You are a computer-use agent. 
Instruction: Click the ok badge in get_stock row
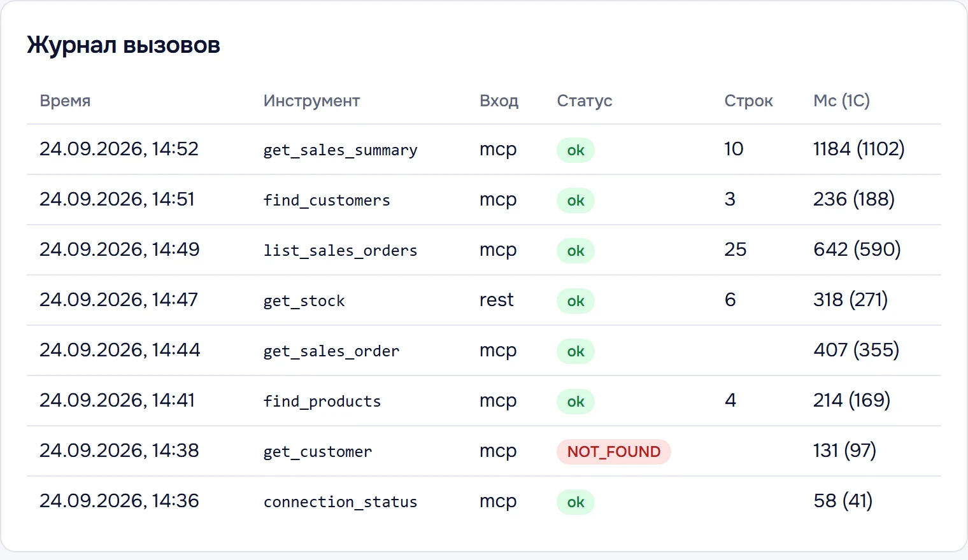pyautogui.click(x=576, y=301)
